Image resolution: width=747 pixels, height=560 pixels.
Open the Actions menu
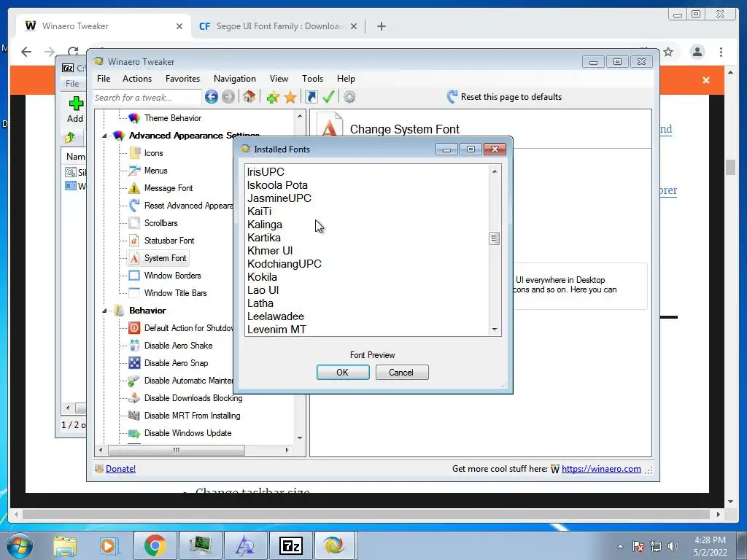(x=137, y=79)
